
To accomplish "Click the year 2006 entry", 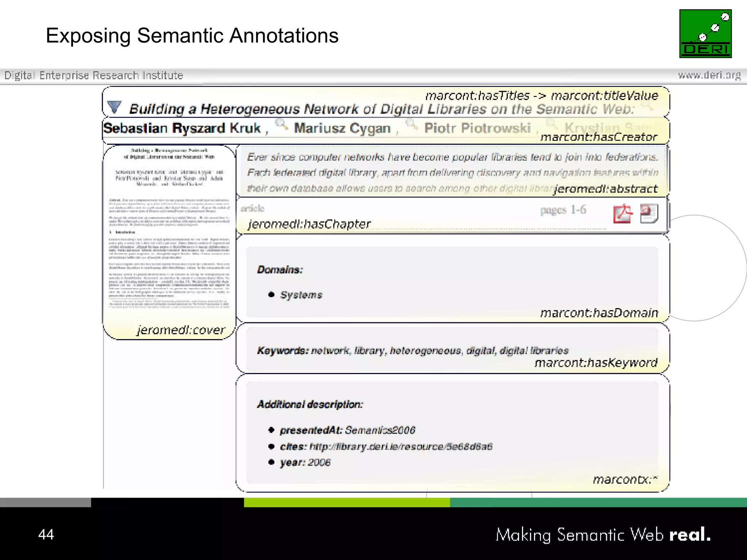I will click(305, 462).
